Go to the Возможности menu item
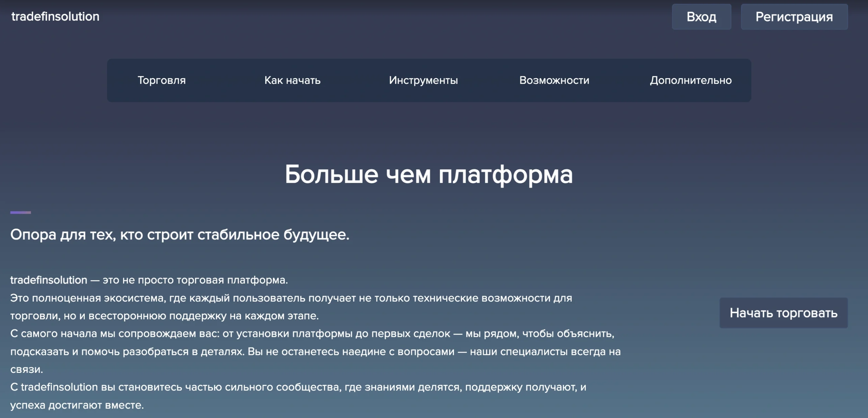The image size is (868, 418). click(554, 80)
